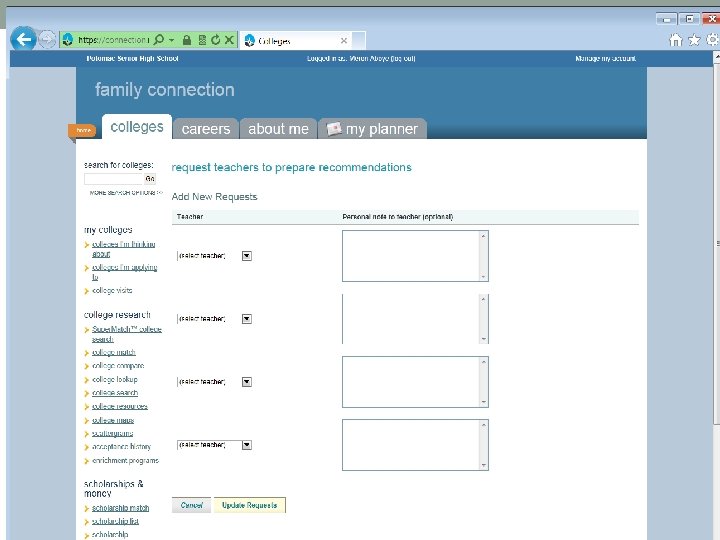
Task: Click the security padlock icon in address bar
Action: click(x=186, y=40)
